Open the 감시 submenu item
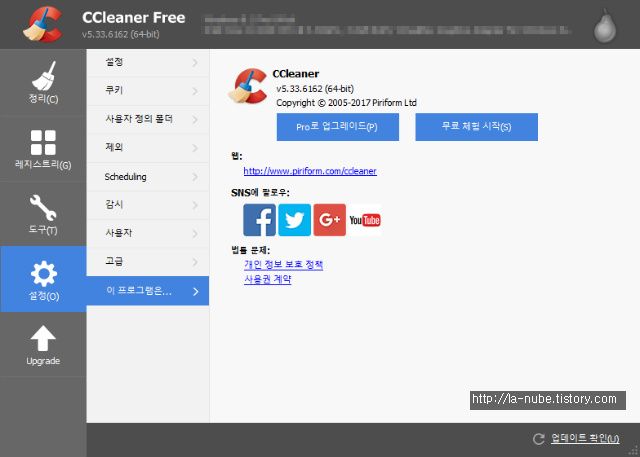Image resolution: width=640 pixels, height=457 pixels. pos(148,205)
